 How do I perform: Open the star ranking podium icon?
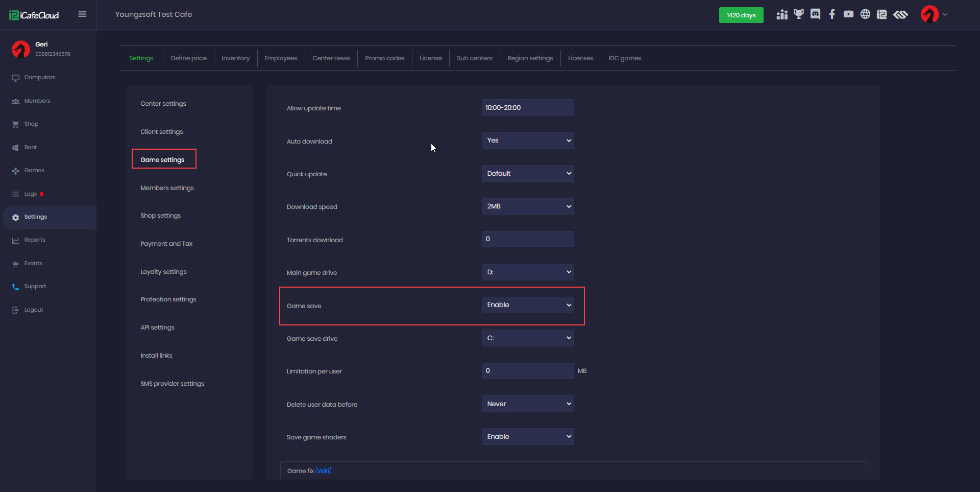click(x=782, y=14)
